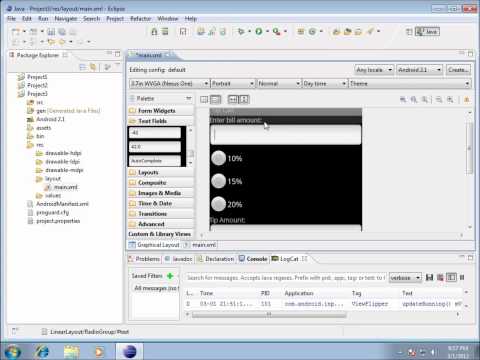Image resolution: width=480 pixels, height=360 pixels.
Task: Open the Palette options dropdown arrow
Action: point(189,98)
